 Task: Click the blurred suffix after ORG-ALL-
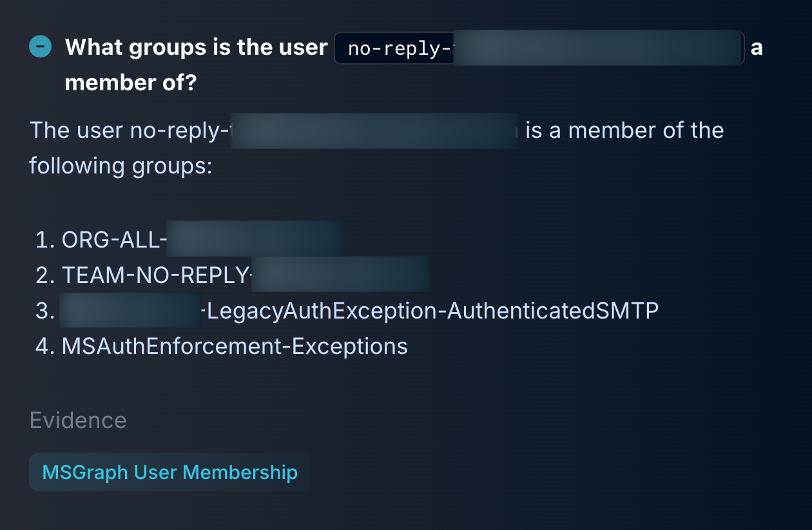coord(256,240)
